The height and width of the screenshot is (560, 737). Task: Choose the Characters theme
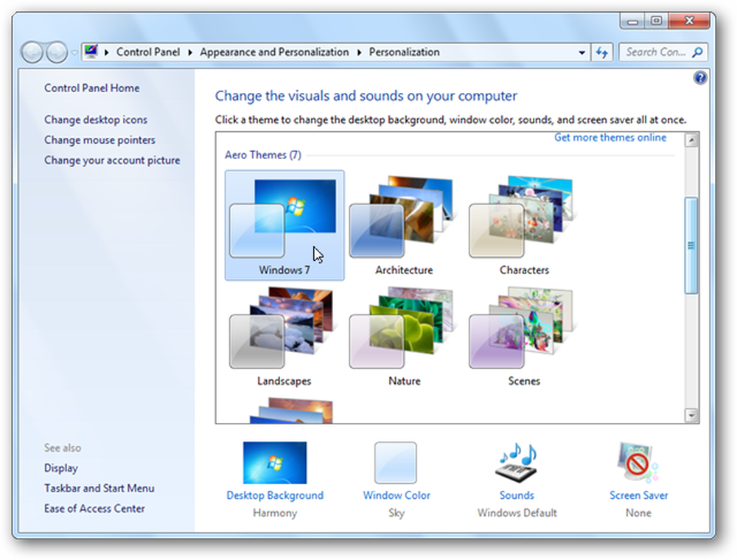[x=523, y=225]
